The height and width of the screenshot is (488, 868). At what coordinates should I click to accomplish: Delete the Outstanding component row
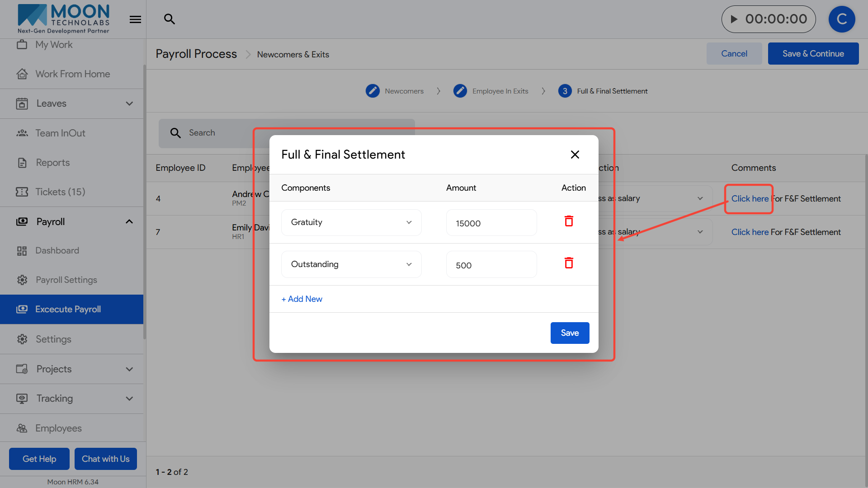(x=569, y=263)
